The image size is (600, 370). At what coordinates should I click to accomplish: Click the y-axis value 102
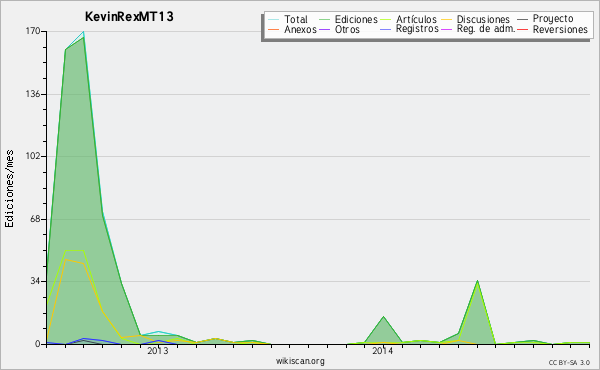33,156
